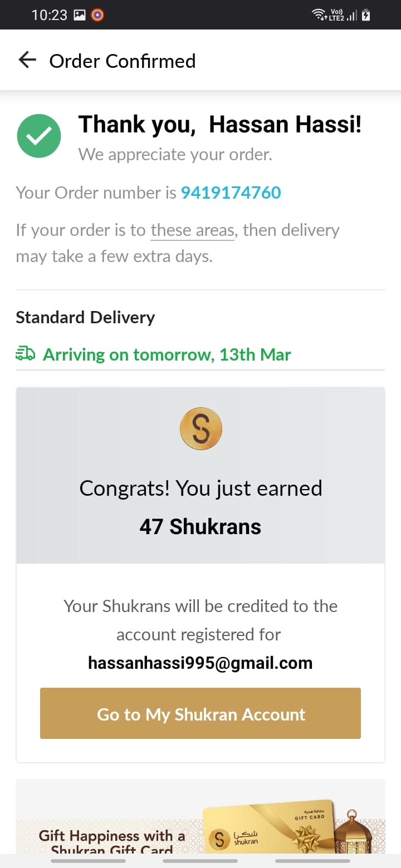Viewport: 401px width, 868px height.
Task: Click the Wi-Fi status bar icon
Action: pyautogui.click(x=320, y=15)
